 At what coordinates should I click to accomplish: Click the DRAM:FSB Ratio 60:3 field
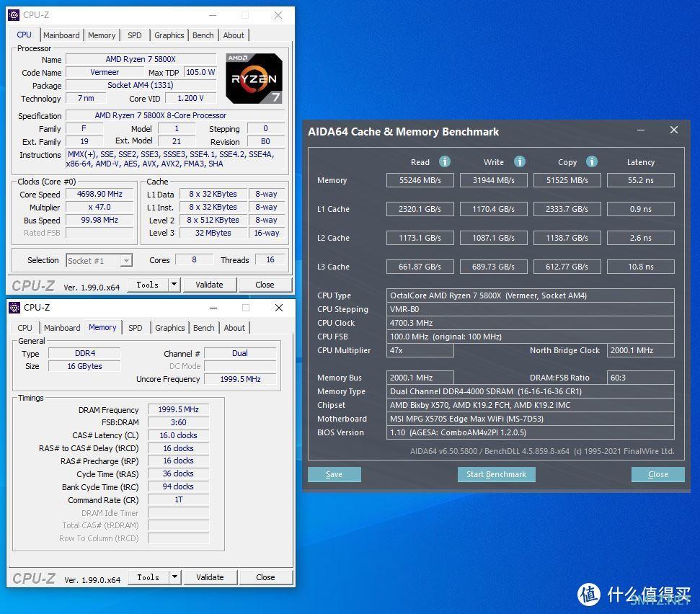point(641,378)
